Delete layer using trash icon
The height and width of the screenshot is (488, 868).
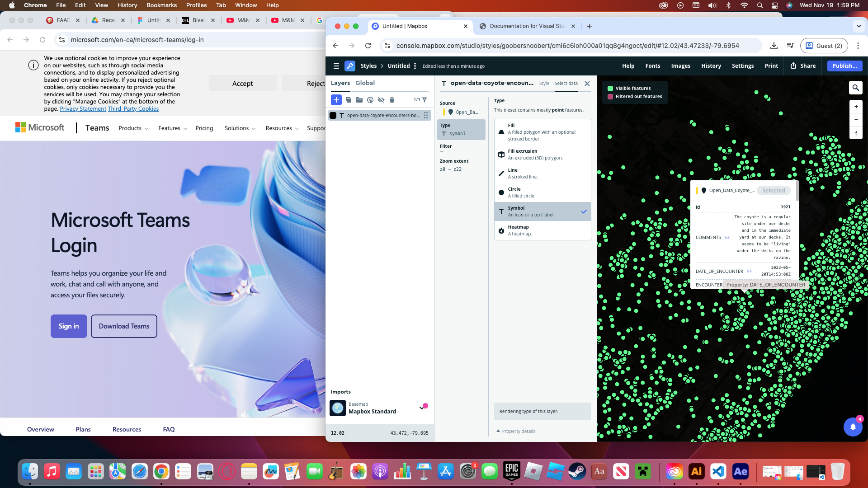[x=392, y=100]
